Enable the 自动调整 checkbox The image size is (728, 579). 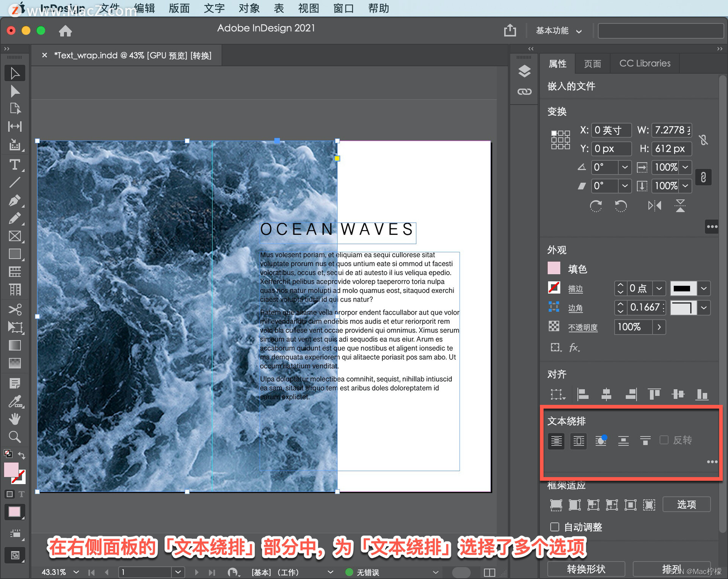pos(554,527)
